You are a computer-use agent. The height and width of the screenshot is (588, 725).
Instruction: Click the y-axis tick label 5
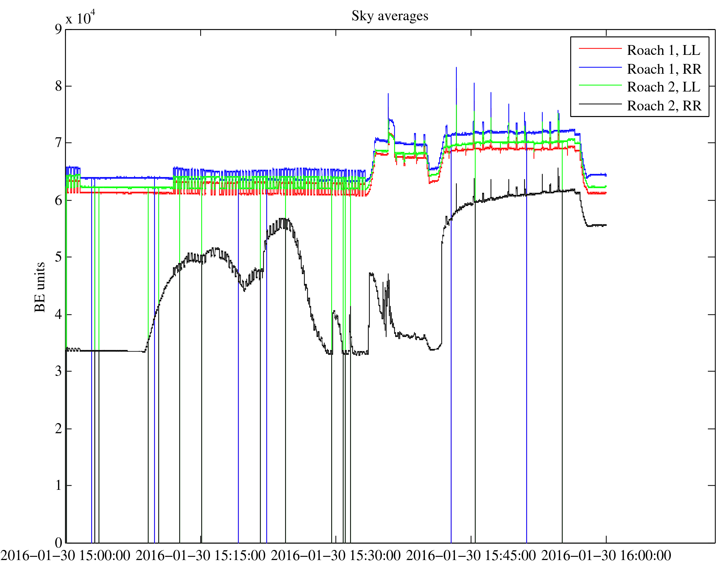tap(58, 257)
